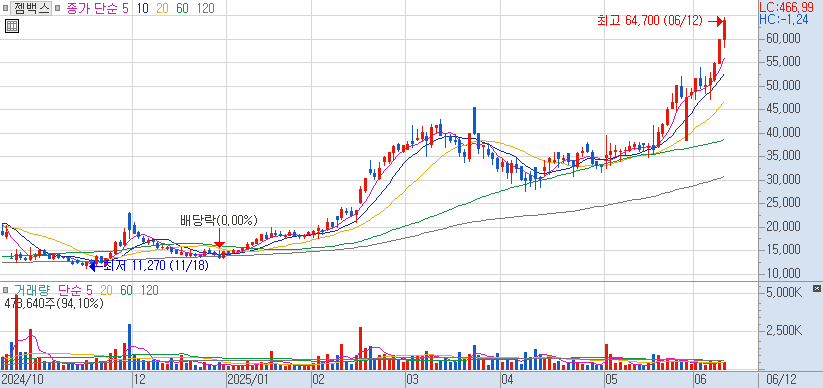Select the green 60-day volume average label

(126, 290)
